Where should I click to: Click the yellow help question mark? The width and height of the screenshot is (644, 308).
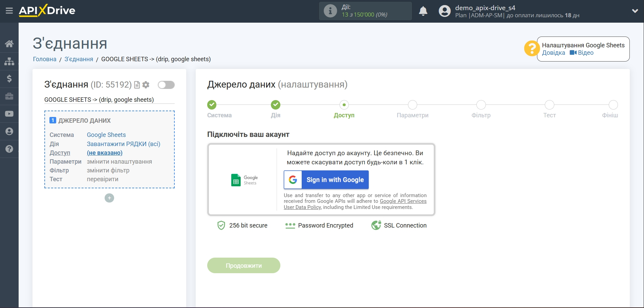(x=532, y=48)
